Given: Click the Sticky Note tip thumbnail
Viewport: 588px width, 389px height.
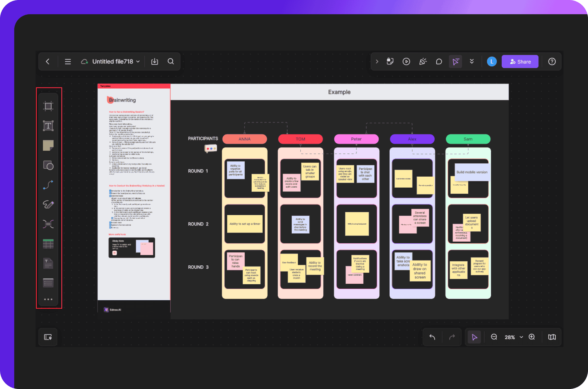Looking at the screenshot, I should [x=132, y=247].
